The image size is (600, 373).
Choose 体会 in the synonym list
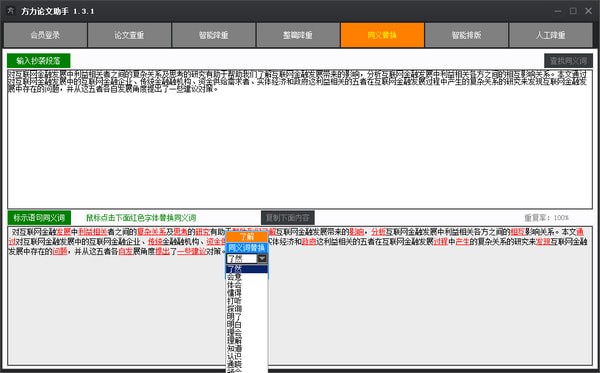point(234,285)
